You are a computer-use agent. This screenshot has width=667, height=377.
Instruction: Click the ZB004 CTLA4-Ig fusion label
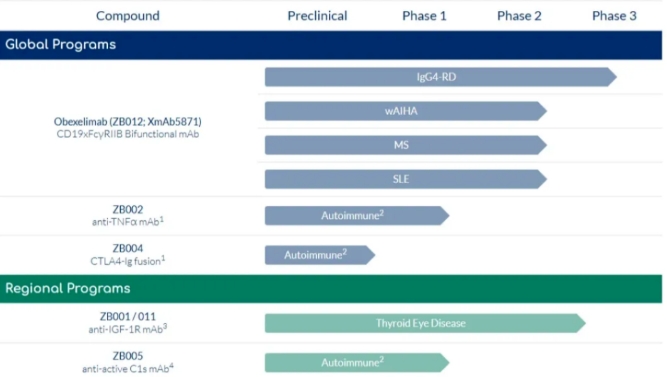coord(128,254)
